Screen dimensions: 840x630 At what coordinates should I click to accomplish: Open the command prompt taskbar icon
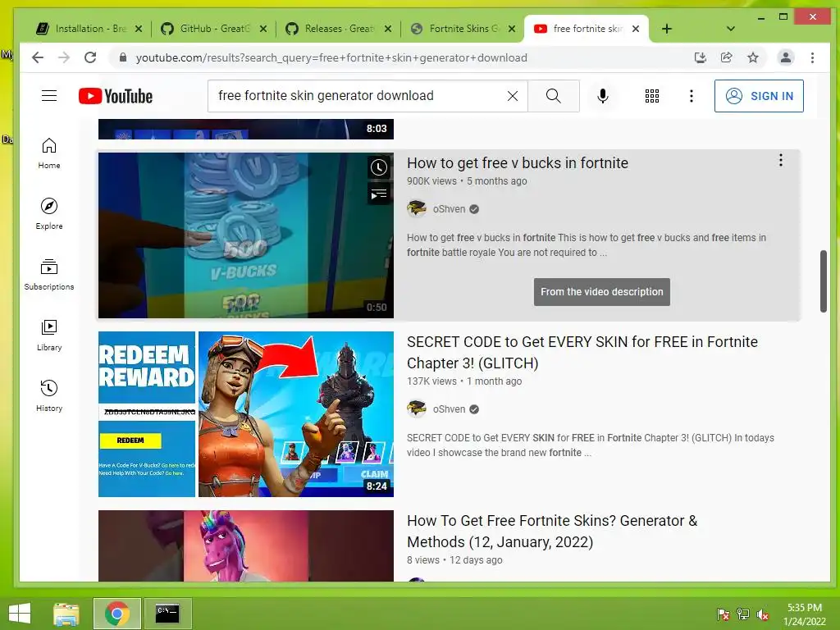click(x=167, y=614)
